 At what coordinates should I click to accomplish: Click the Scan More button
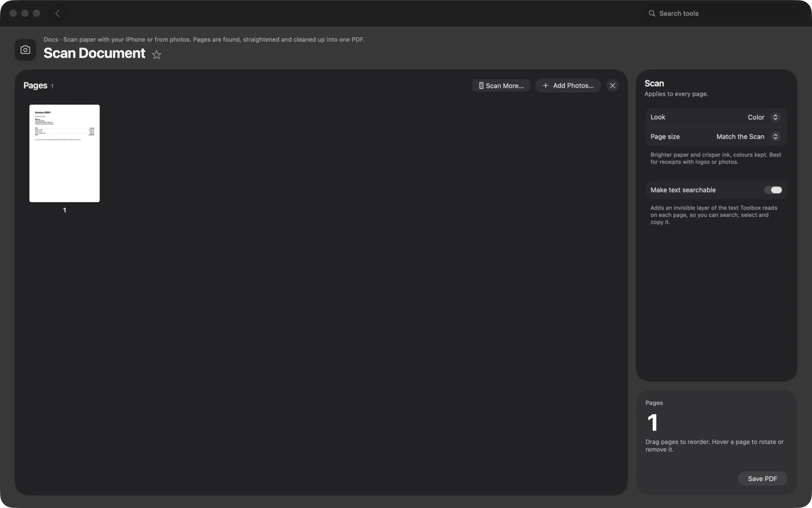(x=501, y=85)
